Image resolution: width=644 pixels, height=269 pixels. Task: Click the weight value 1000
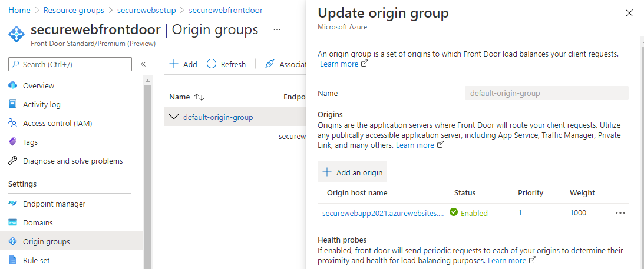click(578, 213)
